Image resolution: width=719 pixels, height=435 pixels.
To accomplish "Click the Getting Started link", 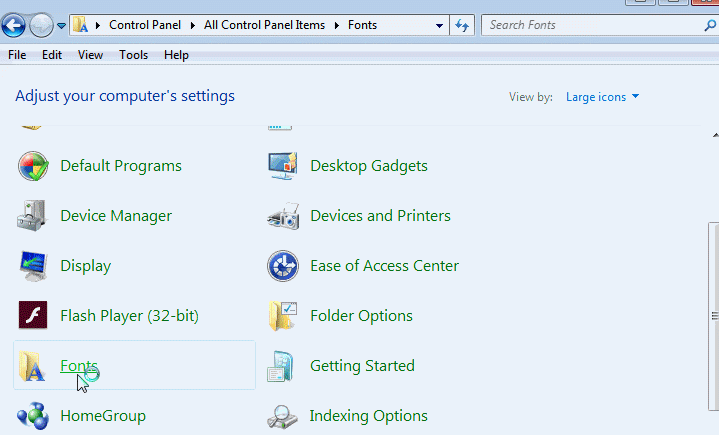I will pos(362,366).
